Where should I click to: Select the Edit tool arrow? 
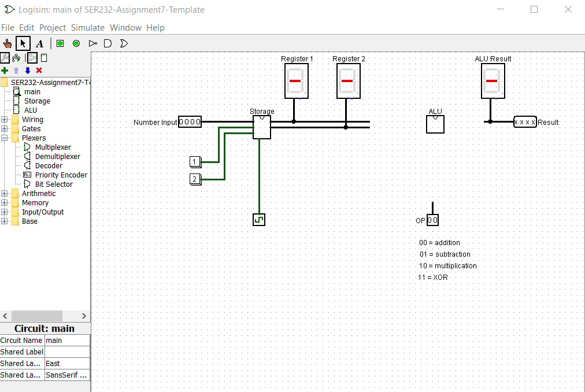pyautogui.click(x=23, y=43)
